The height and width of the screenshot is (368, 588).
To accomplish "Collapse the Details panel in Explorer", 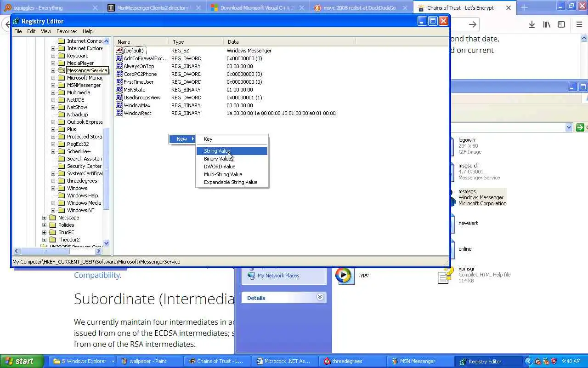I will pyautogui.click(x=320, y=298).
